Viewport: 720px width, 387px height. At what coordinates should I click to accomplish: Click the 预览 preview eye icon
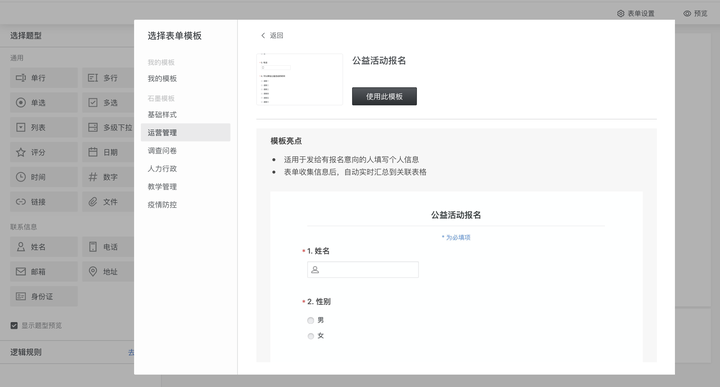click(x=687, y=14)
